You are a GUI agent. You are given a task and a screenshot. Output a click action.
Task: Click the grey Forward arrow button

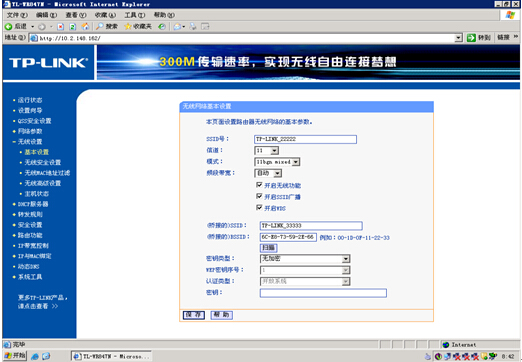[x=42, y=27]
